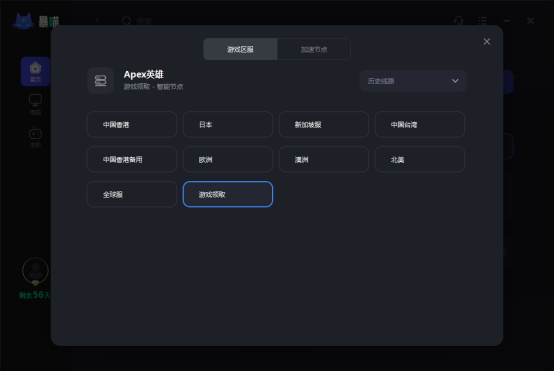The image size is (554, 371).
Task: Open the 历史线路 dropdown
Action: [x=413, y=81]
